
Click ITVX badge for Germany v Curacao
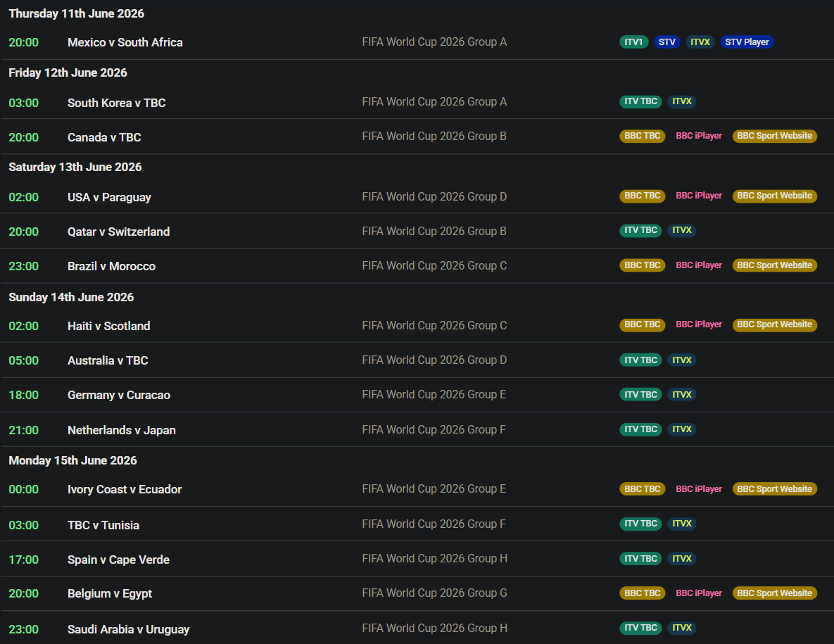[x=682, y=395]
